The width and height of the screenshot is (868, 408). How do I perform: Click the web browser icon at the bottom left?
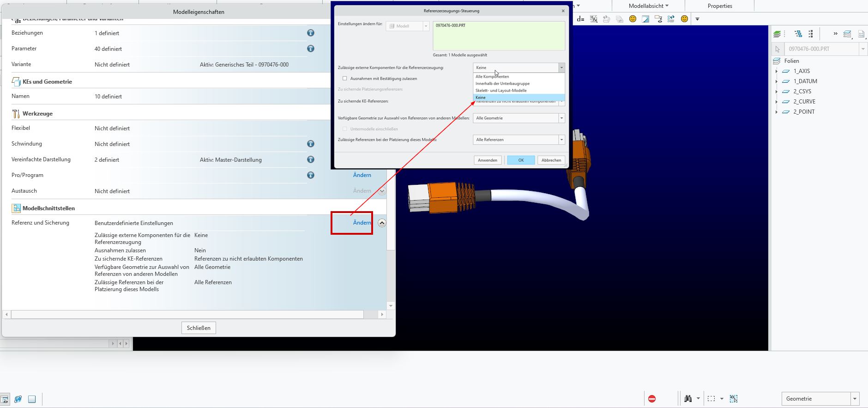point(18,399)
